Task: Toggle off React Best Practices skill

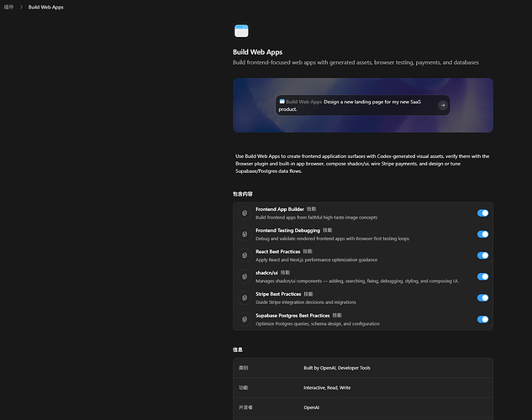Action: (x=482, y=255)
